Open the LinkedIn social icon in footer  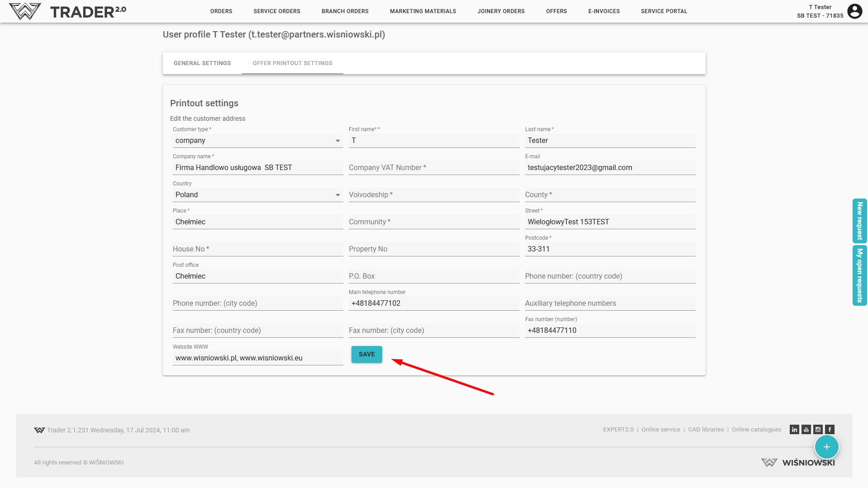(794, 430)
